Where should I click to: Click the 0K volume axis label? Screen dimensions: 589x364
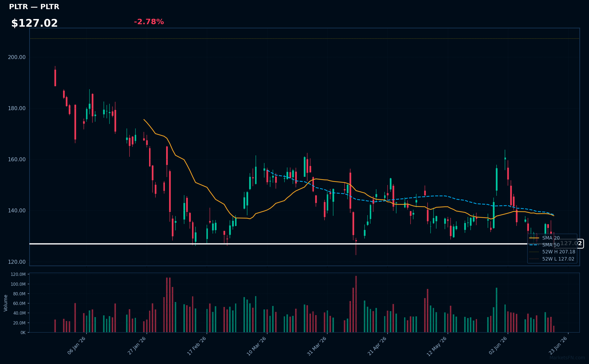pos(23,333)
